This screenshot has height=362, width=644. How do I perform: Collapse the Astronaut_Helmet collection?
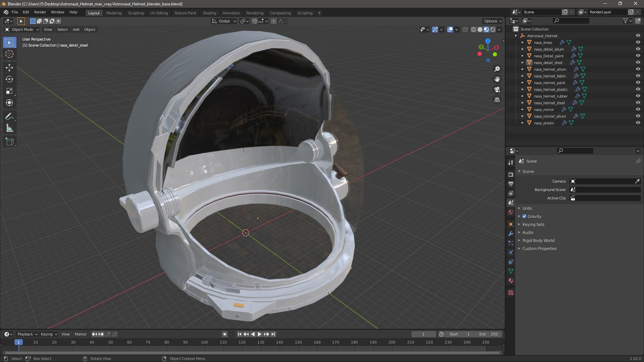516,36
